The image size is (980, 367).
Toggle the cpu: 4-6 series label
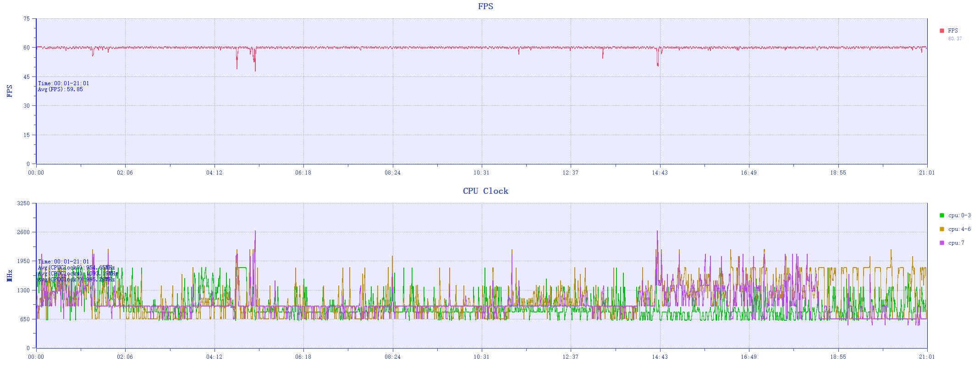pyautogui.click(x=959, y=229)
